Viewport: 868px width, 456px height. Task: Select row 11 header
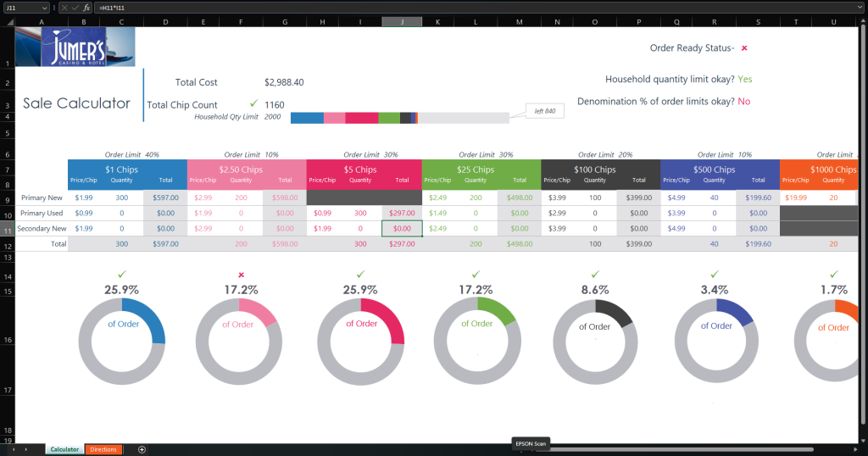click(x=7, y=229)
